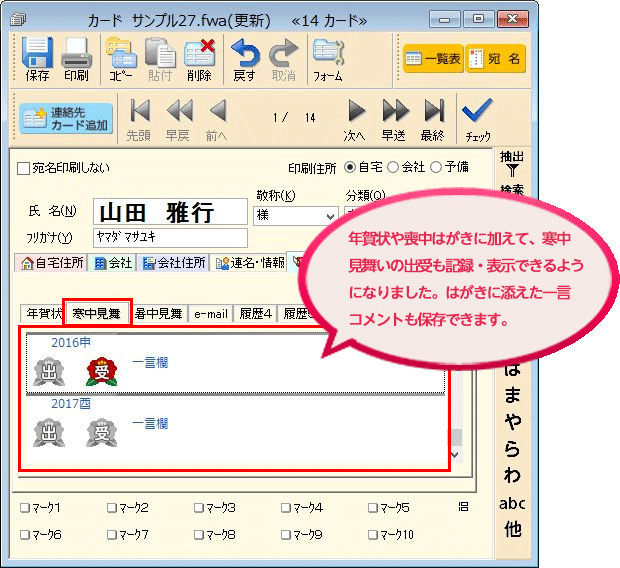The image size is (620, 568).
Task: Click the 氏名 field containing 山田 雅行
Action: pyautogui.click(x=169, y=213)
